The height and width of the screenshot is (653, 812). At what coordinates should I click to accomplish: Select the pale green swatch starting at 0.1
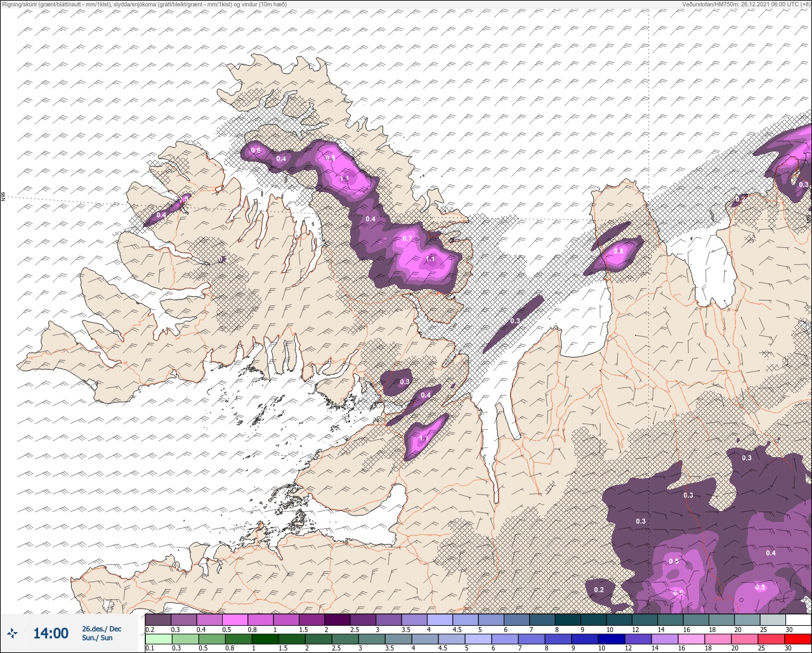pyautogui.click(x=158, y=639)
